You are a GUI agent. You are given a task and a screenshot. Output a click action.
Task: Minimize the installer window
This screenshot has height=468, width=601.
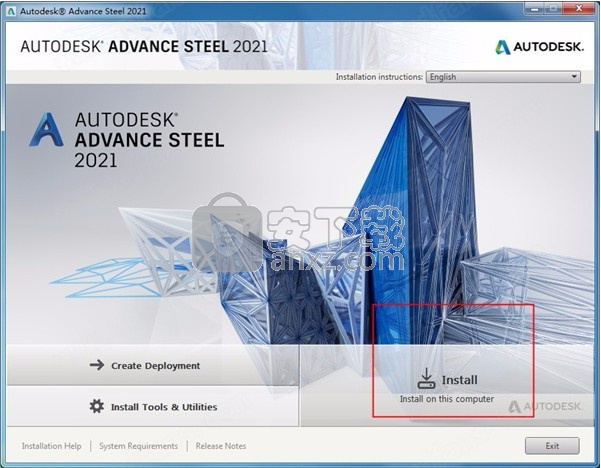click(536, 8)
